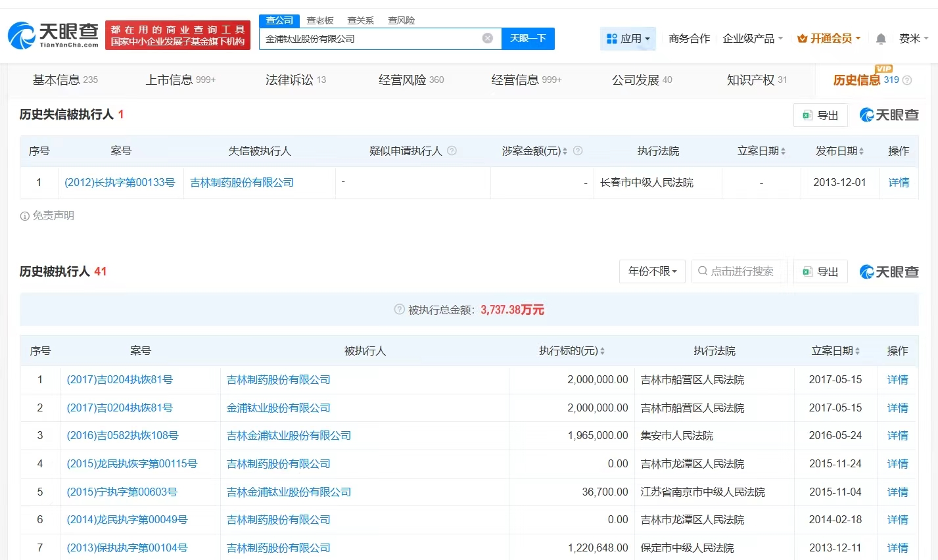Open case (2017)吉0204执恢81号 in row 1
This screenshot has height=560, width=938.
click(x=120, y=380)
